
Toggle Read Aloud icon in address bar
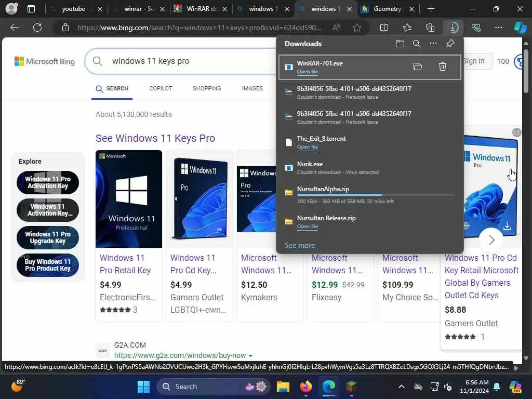[336, 28]
